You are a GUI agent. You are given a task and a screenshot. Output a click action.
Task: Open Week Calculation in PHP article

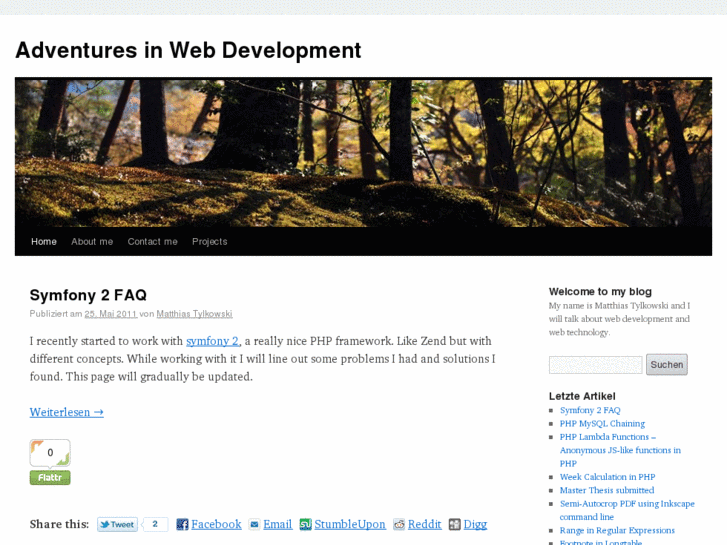(x=607, y=477)
